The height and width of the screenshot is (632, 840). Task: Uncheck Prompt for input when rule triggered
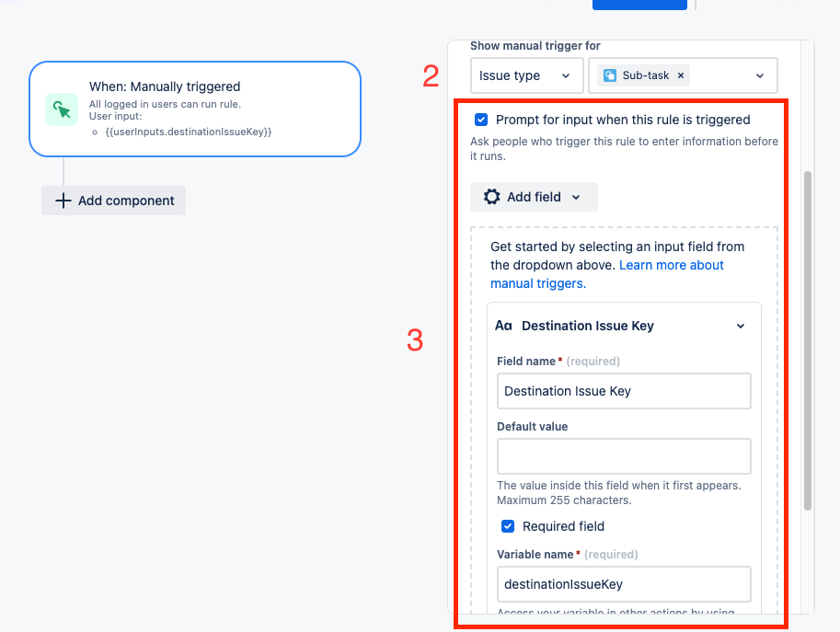click(481, 120)
